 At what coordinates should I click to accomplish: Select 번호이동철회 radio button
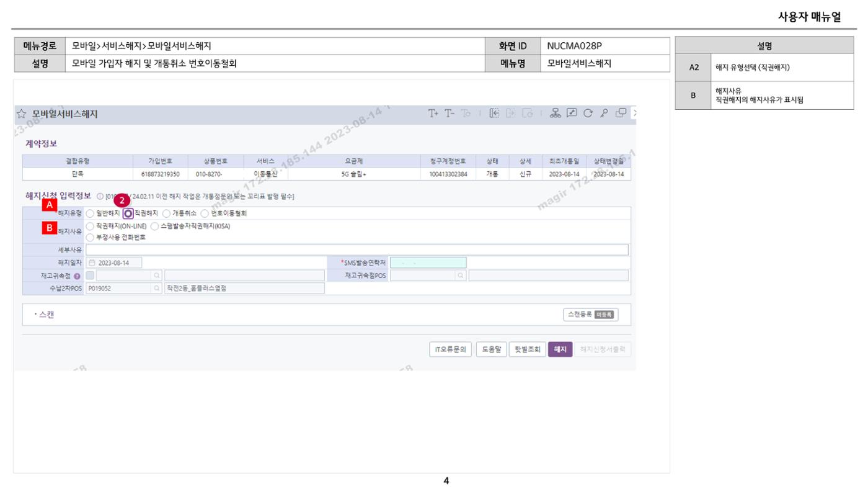205,213
